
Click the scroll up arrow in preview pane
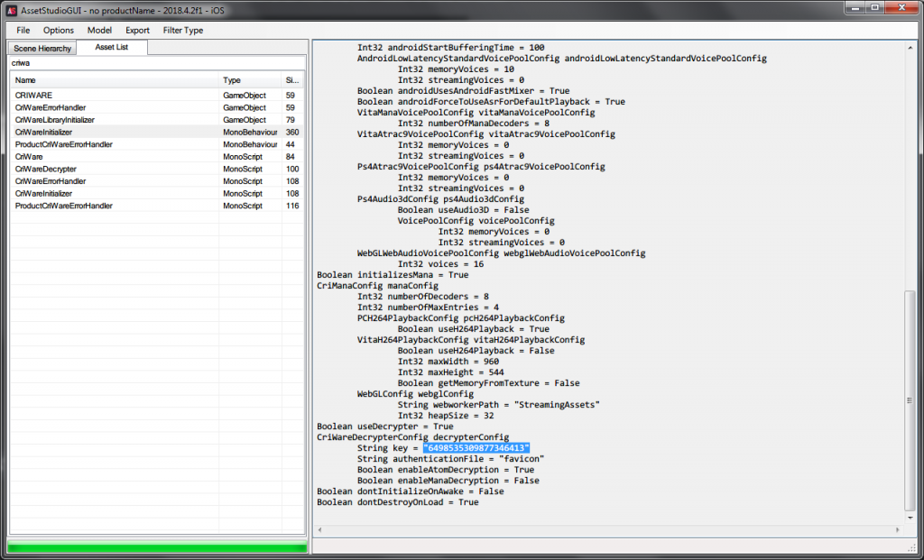click(x=910, y=47)
